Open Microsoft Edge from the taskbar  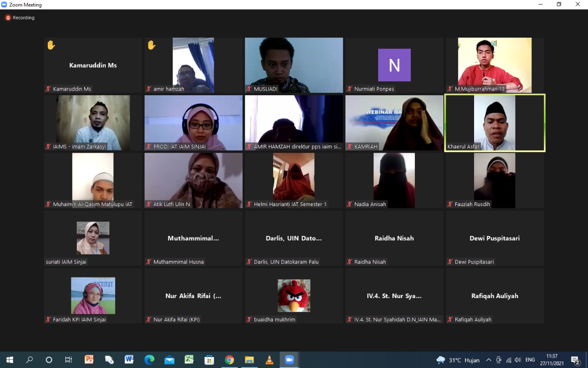coord(149,360)
